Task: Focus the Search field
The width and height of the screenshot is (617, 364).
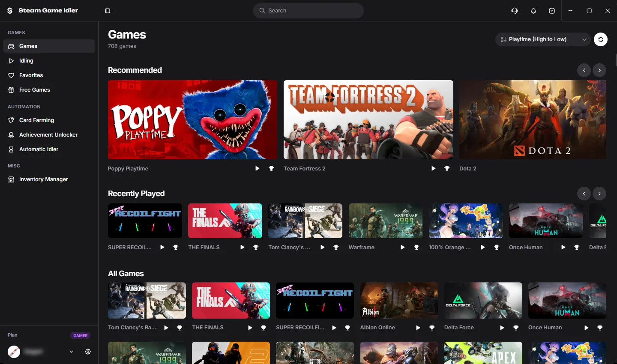Action: click(308, 11)
